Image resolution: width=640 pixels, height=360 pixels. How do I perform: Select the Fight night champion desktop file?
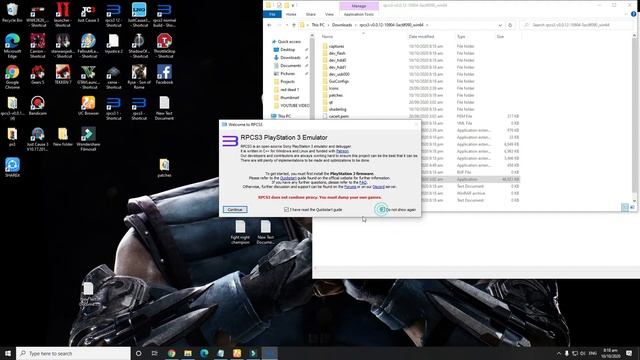click(x=240, y=232)
